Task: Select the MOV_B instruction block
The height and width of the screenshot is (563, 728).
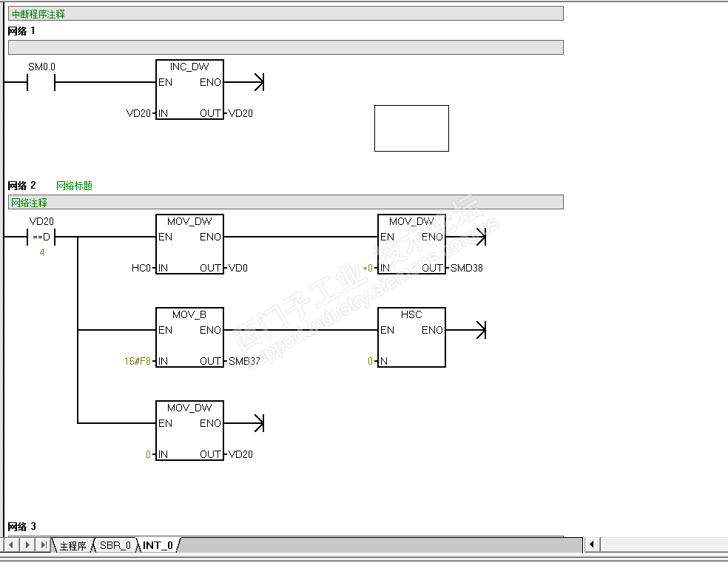Action: click(x=189, y=337)
